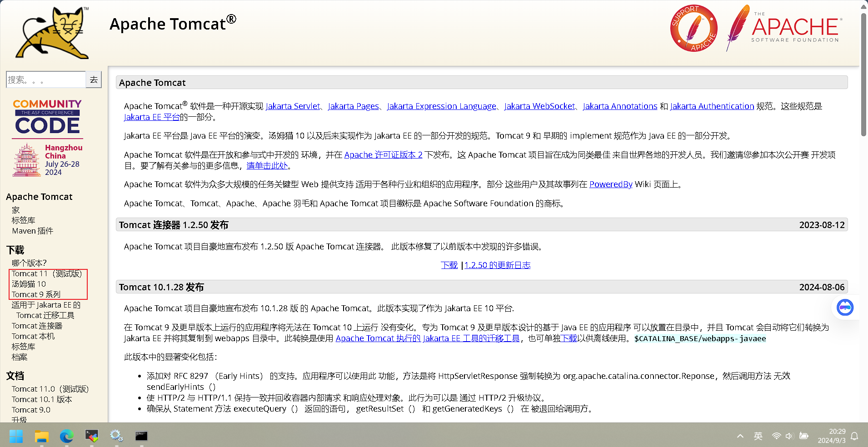Open the Jakarta EE Tomcat 迁移工具 sidebar link
This screenshot has height=447, width=868.
(x=46, y=310)
